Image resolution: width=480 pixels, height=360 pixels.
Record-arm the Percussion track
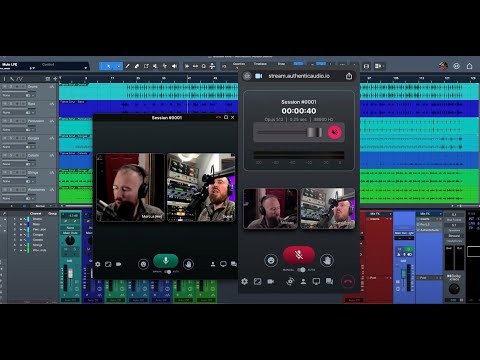(x=17, y=121)
